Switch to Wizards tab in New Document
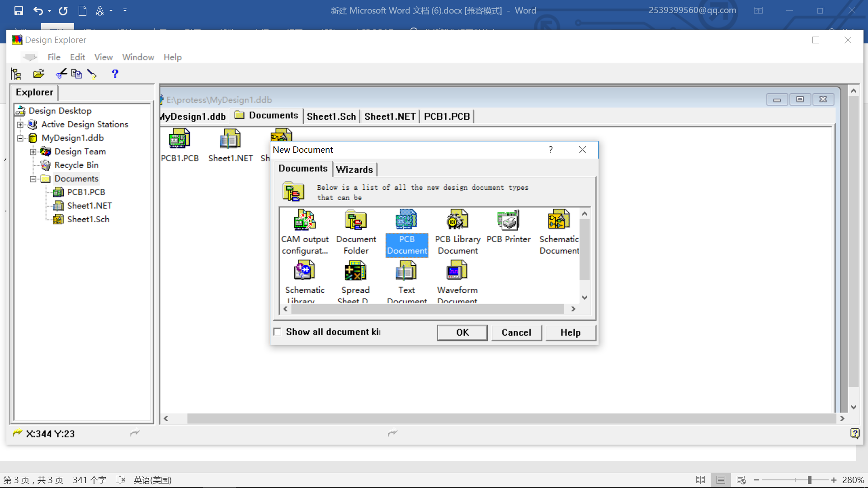The image size is (868, 488). pyautogui.click(x=355, y=169)
